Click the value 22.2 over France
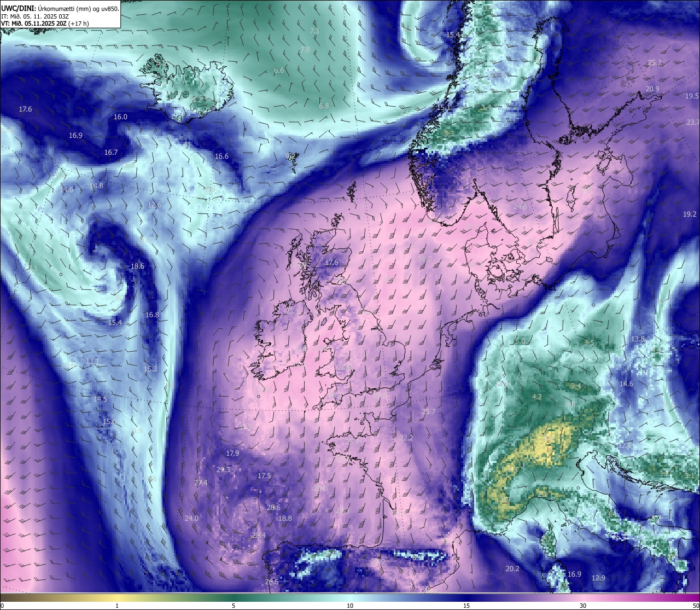 406,438
